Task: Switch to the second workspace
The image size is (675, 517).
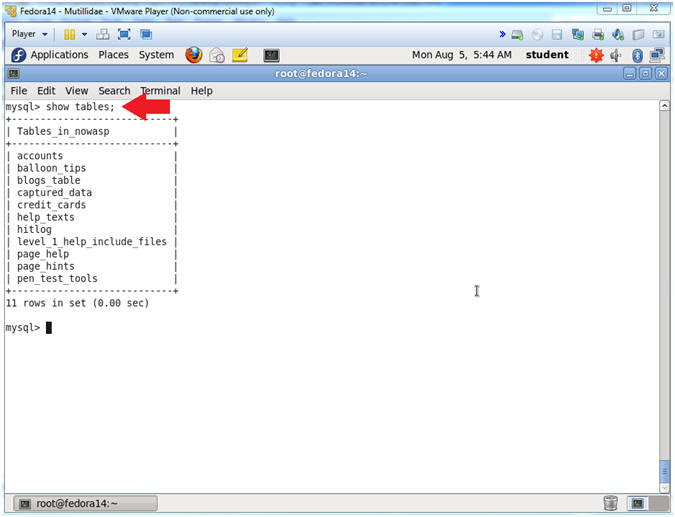Action: [x=659, y=503]
